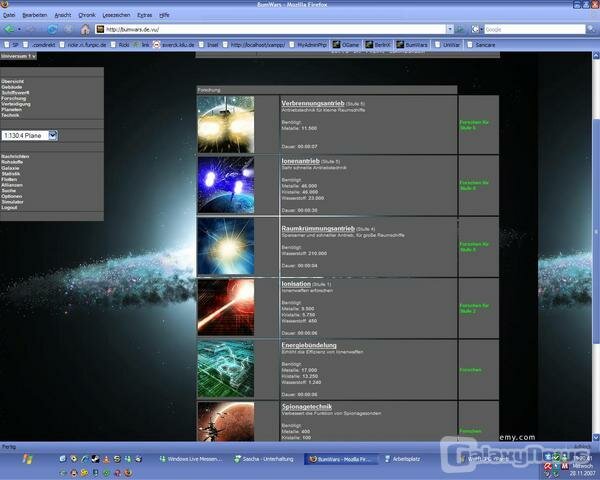Screen dimensions: 600x480
Task: Click the Übersicht sidebar link
Action: tap(13, 81)
